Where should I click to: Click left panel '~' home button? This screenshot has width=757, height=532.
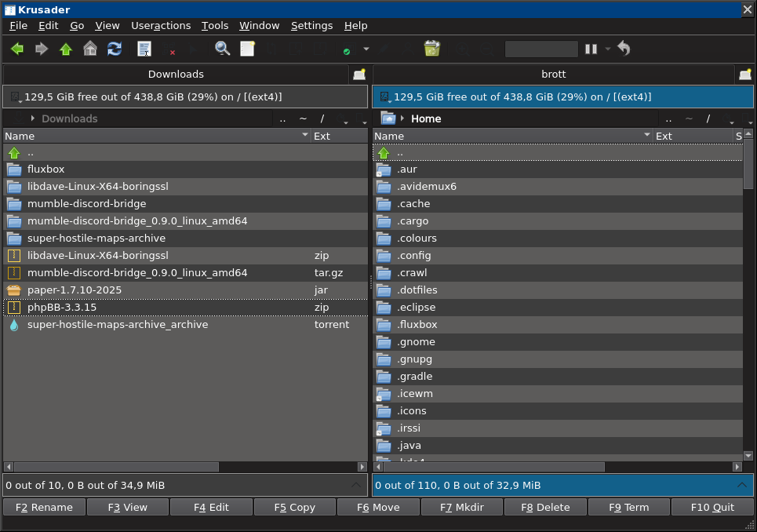click(303, 118)
